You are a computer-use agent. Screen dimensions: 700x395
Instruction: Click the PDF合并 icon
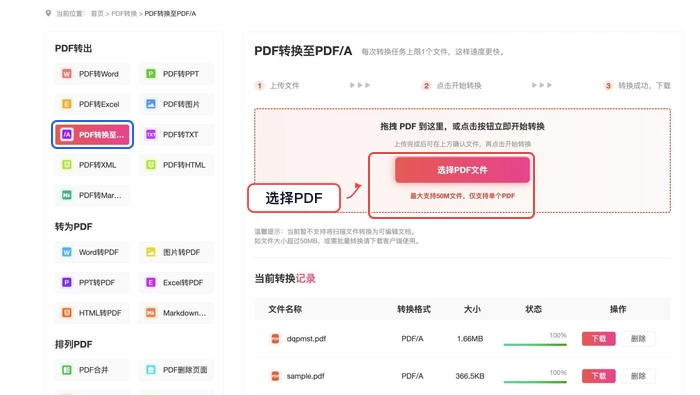point(67,370)
